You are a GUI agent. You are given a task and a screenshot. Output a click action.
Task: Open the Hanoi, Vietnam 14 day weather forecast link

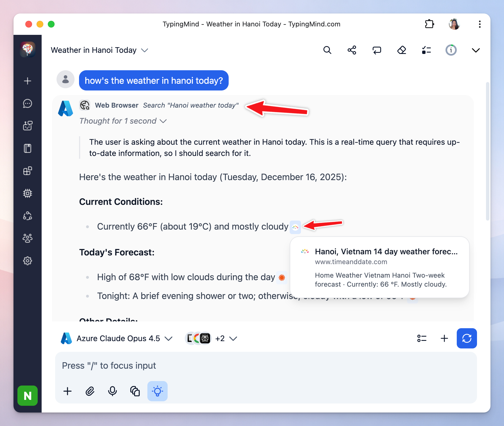(x=386, y=251)
